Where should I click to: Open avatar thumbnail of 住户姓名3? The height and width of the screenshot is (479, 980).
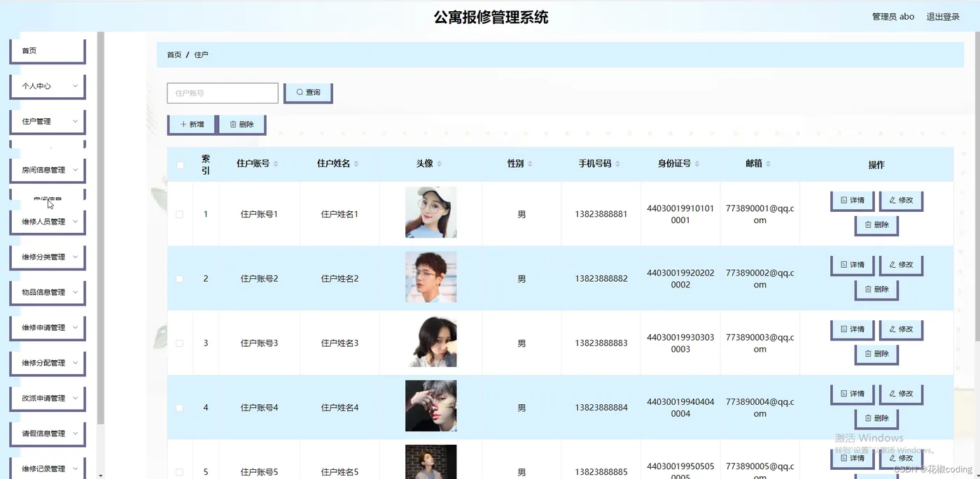[x=430, y=341]
